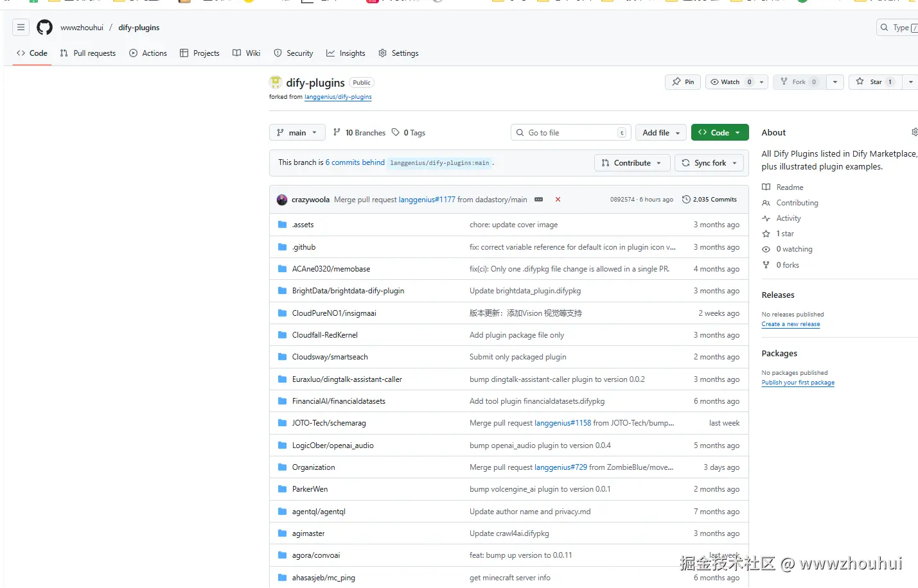The width and height of the screenshot is (918, 588).
Task: Open the Fork options dropdown arrow
Action: click(x=834, y=82)
